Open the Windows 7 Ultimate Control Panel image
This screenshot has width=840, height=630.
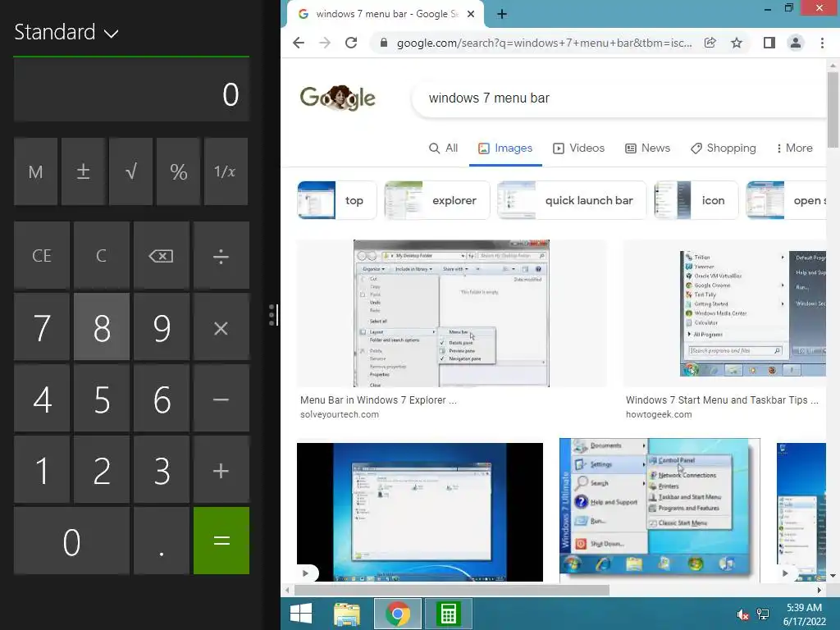[660, 510]
